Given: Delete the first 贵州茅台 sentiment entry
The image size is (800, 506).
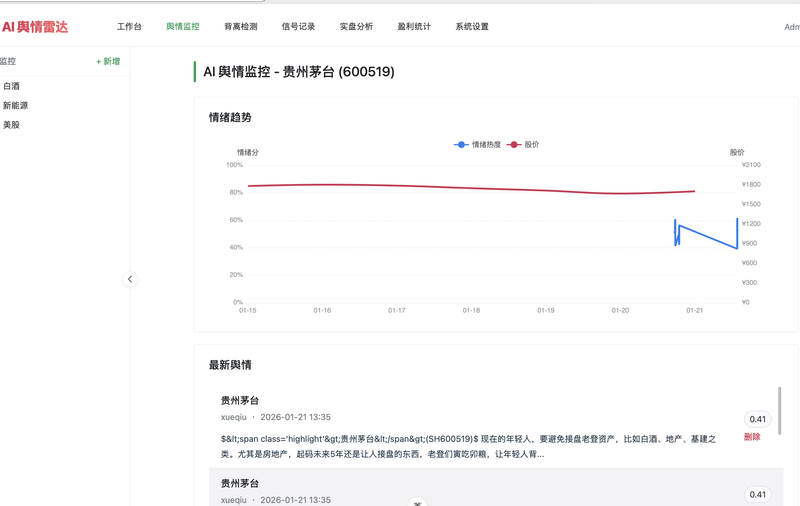Looking at the screenshot, I should pos(752,437).
